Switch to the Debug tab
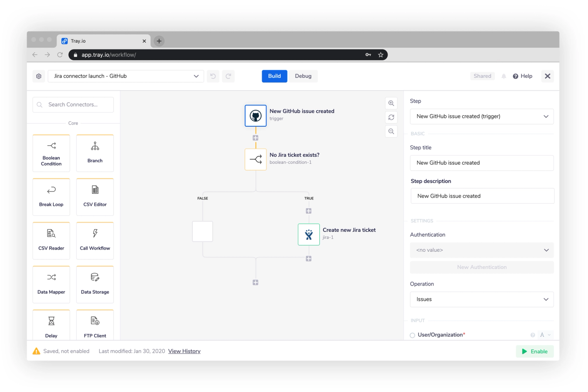The height and width of the screenshot is (392, 588). pos(303,76)
